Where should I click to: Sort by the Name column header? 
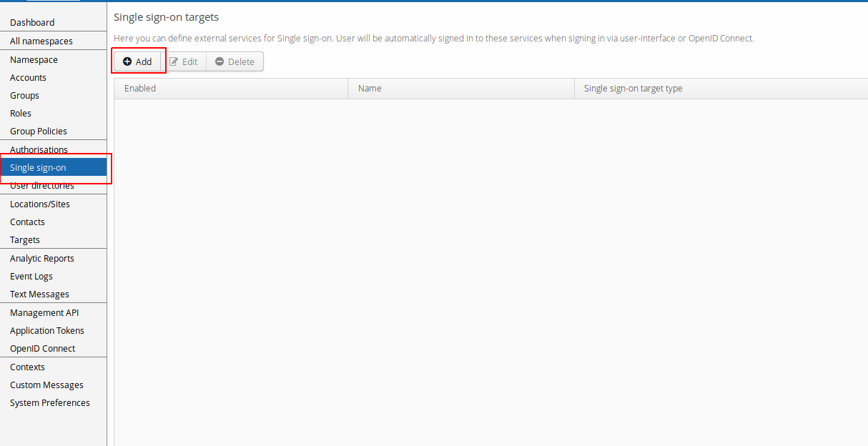click(x=370, y=89)
